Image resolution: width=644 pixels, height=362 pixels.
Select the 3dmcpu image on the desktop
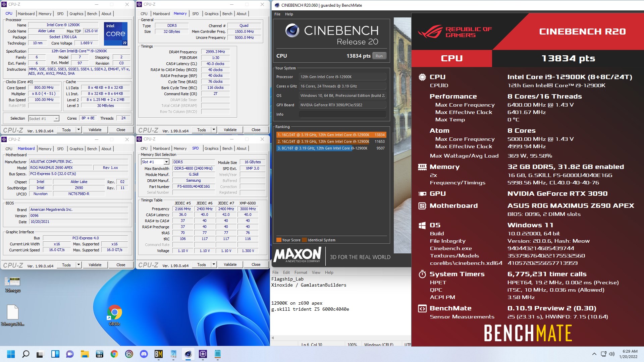tap(13, 285)
